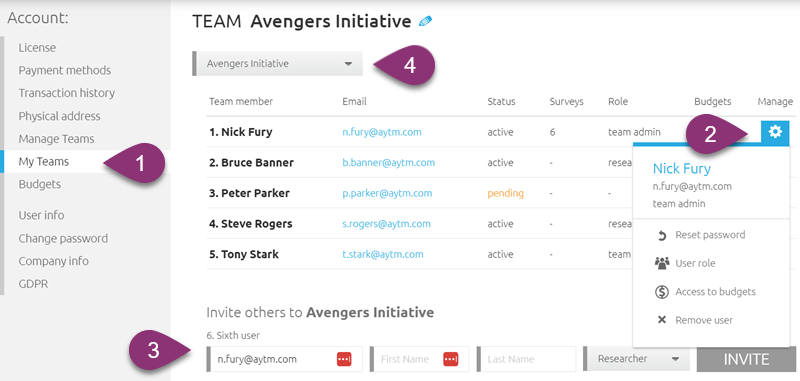Click the invite email input field
Image resolution: width=800 pixels, height=381 pixels.
point(285,359)
